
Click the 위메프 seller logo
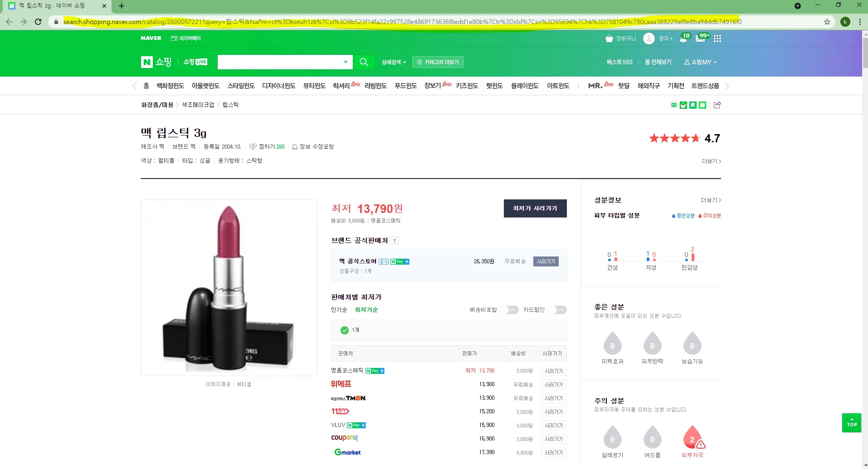tap(341, 384)
